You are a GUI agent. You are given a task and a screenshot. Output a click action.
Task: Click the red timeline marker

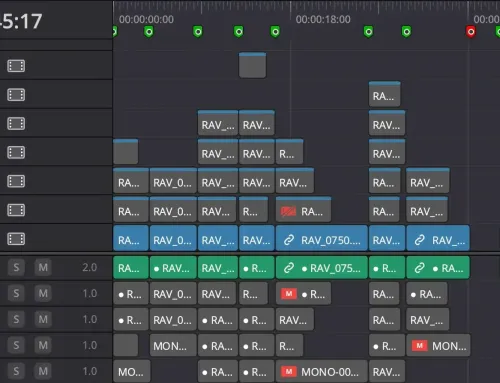coord(471,32)
